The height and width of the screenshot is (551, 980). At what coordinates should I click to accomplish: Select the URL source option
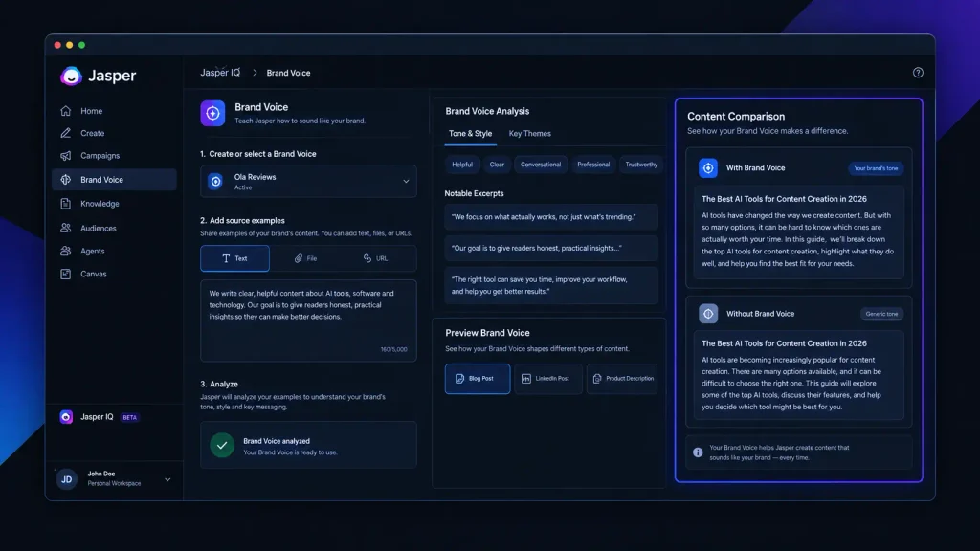(375, 258)
